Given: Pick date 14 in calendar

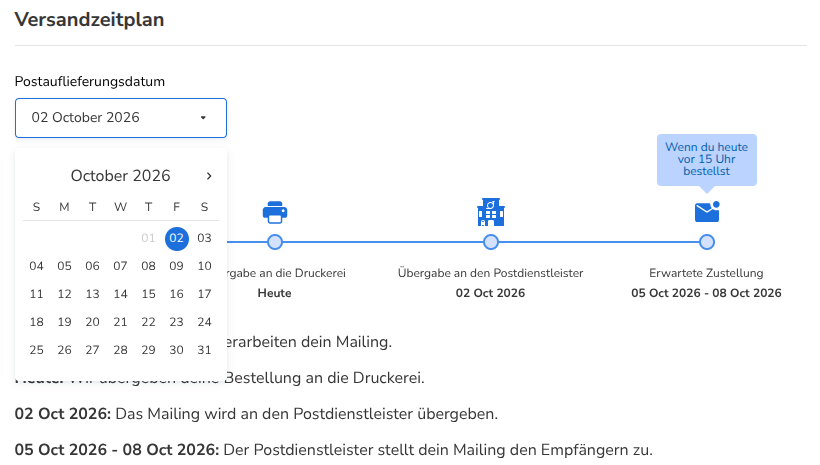Looking at the screenshot, I should click(120, 294).
